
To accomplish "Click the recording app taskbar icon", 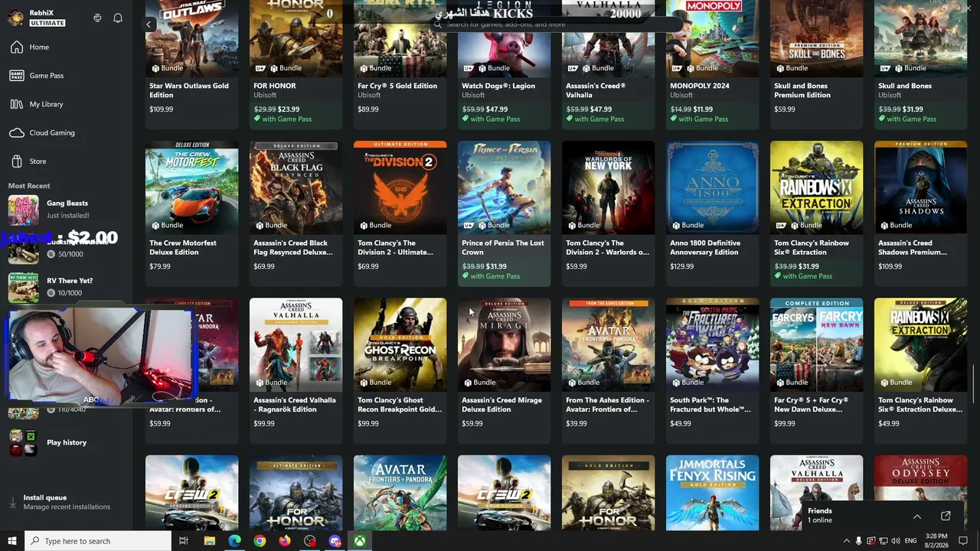I will tap(309, 541).
